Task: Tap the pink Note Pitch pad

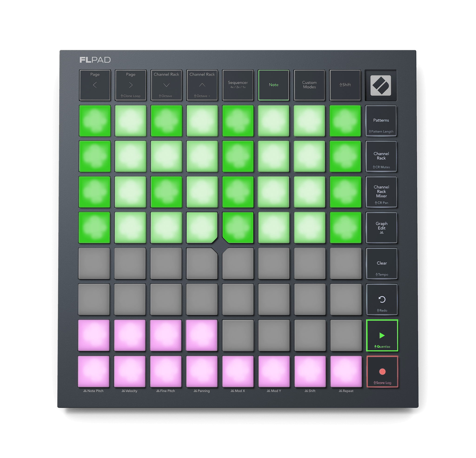Action: pyautogui.click(x=93, y=371)
